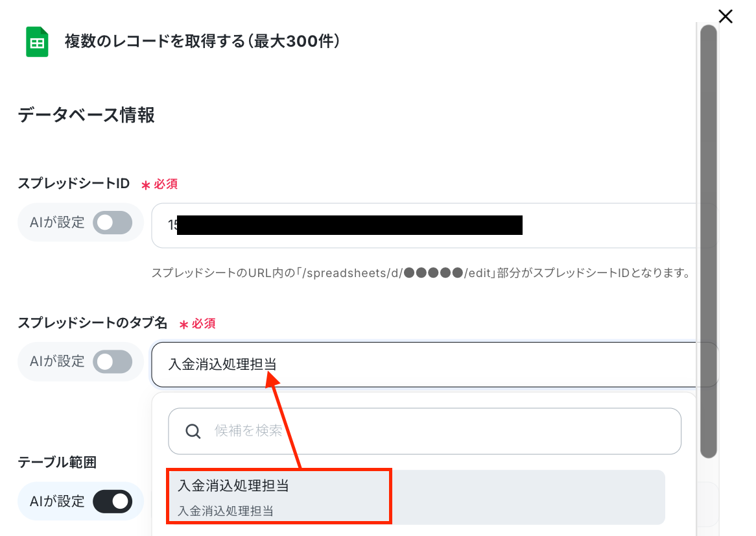
Task: Click the vertical scrollbar thumb
Action: pyautogui.click(x=708, y=241)
